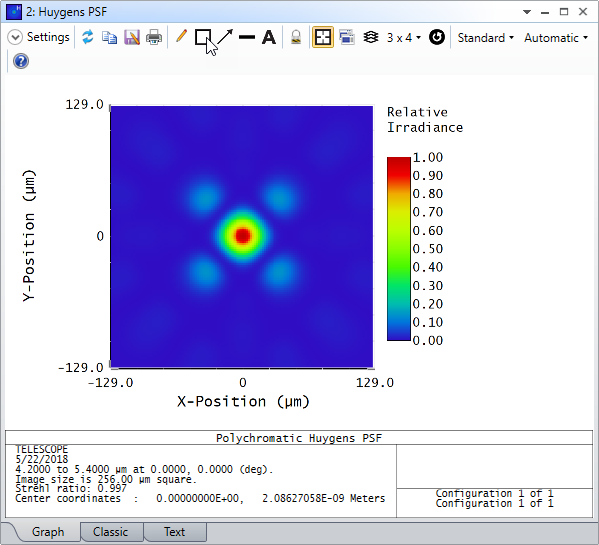Expand the Settings chevron
This screenshot has width=599, height=545.
click(15, 37)
